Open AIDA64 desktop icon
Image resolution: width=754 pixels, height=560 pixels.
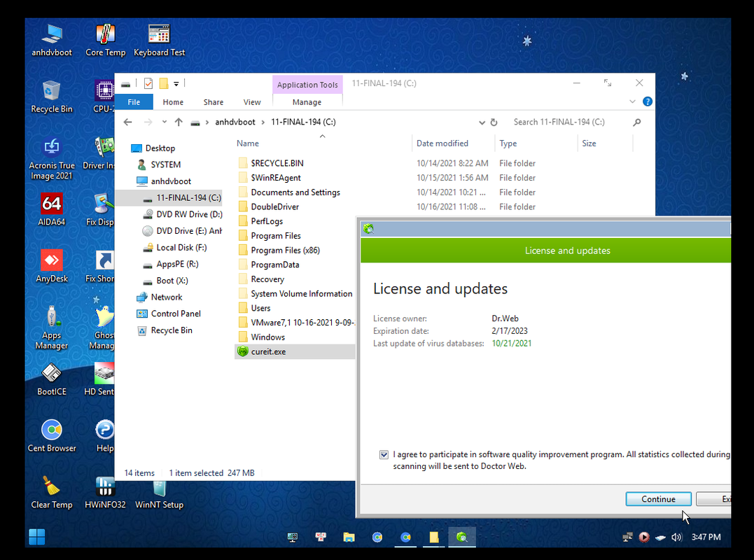(x=51, y=210)
